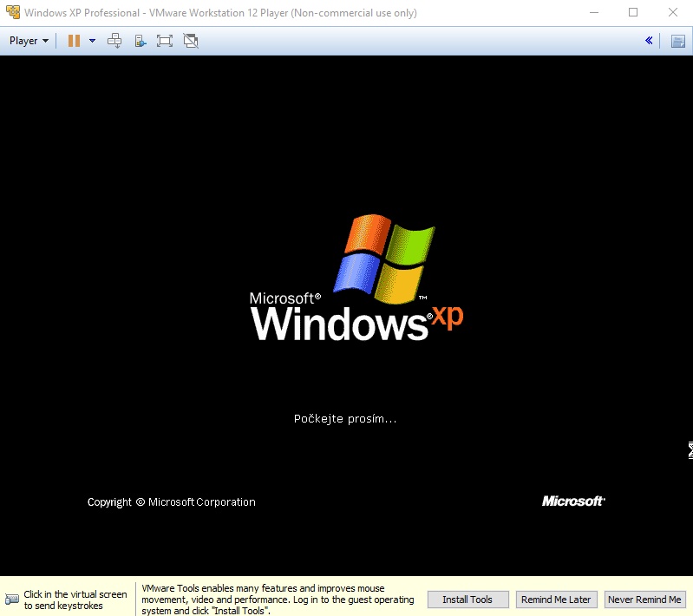The image size is (693, 616).
Task: Send Ctrl+Alt+Del to the guest
Action: 114,41
